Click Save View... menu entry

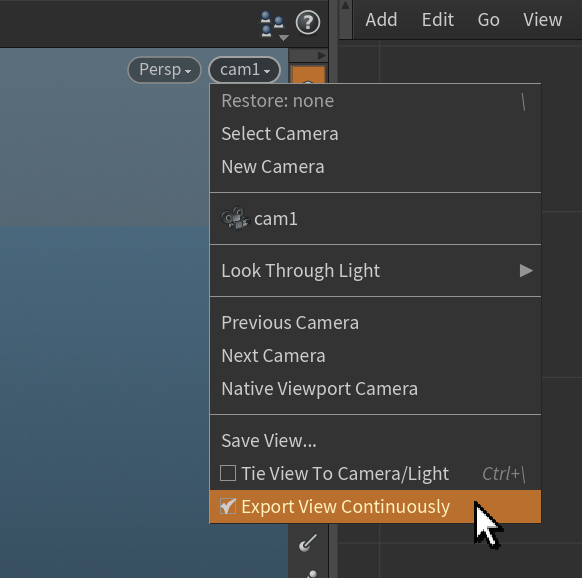pos(375,441)
